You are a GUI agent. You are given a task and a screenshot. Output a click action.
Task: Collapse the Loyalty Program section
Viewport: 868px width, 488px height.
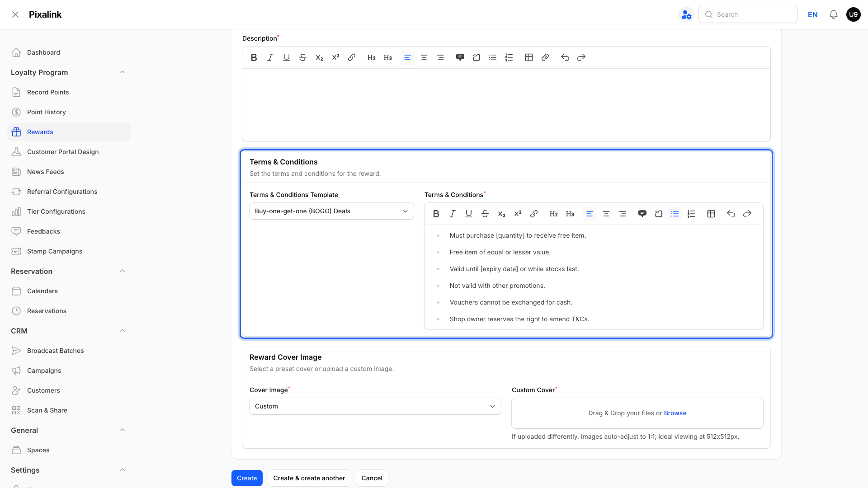123,72
